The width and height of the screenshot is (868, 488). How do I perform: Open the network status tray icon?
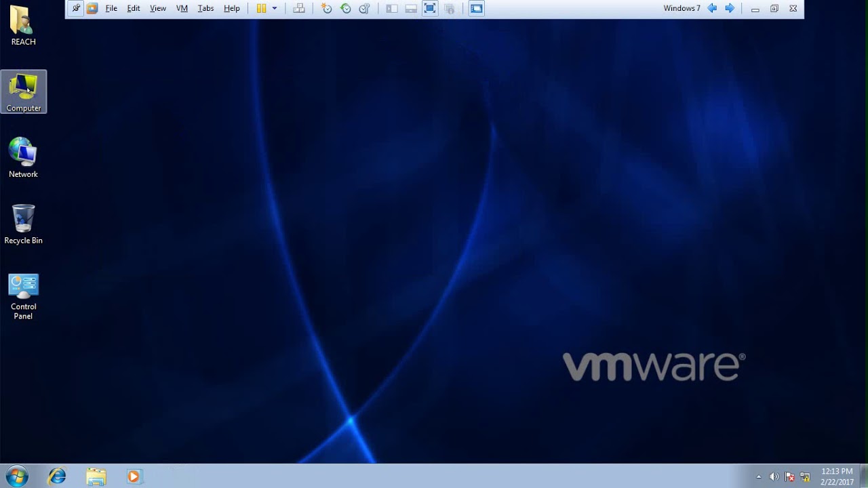coord(805,477)
